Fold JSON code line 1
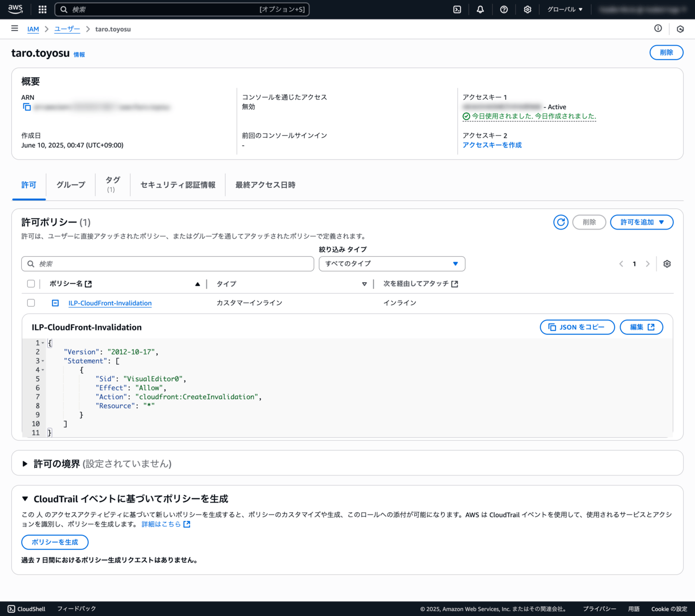695x616 pixels. (x=43, y=343)
